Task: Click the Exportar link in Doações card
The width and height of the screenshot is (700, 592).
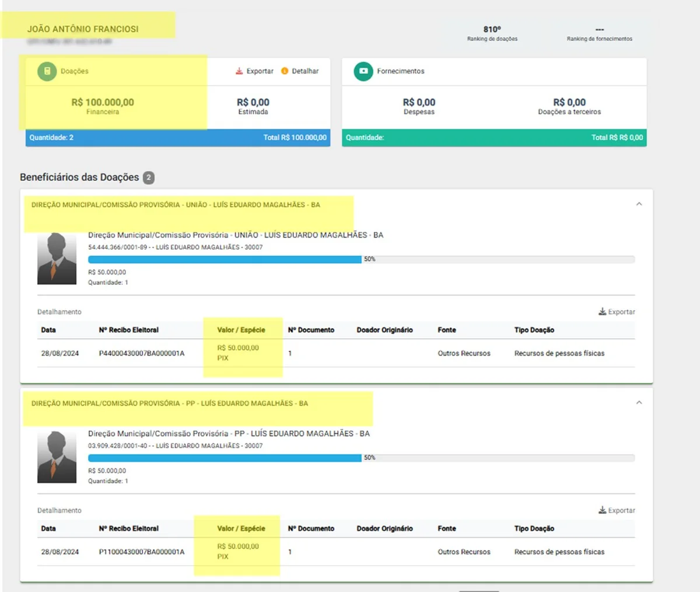Action: pos(260,71)
